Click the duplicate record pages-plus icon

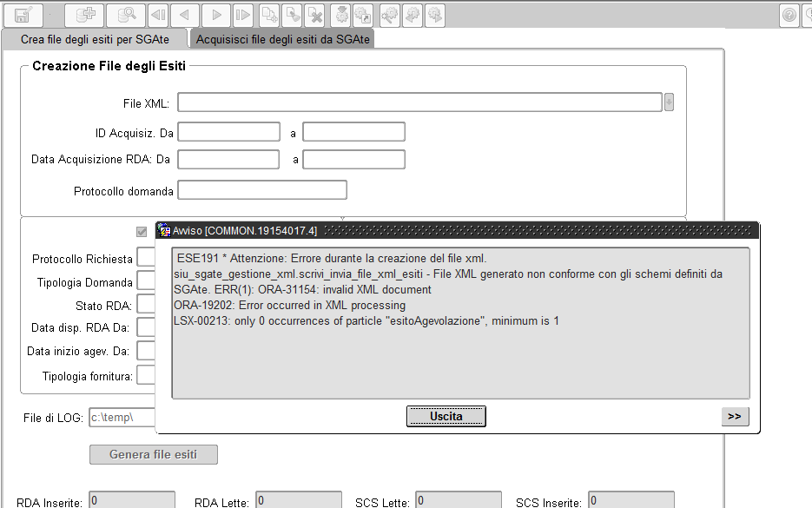[269, 15]
